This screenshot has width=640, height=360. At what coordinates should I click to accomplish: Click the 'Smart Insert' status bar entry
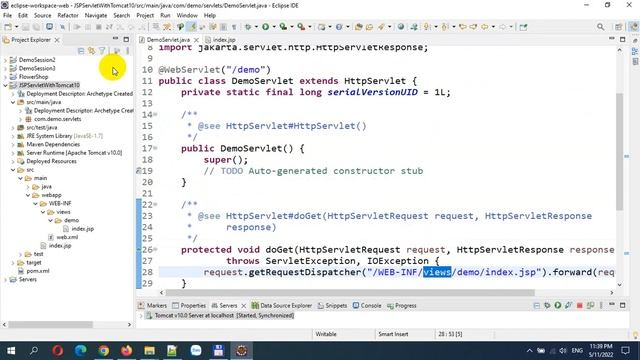point(393,334)
